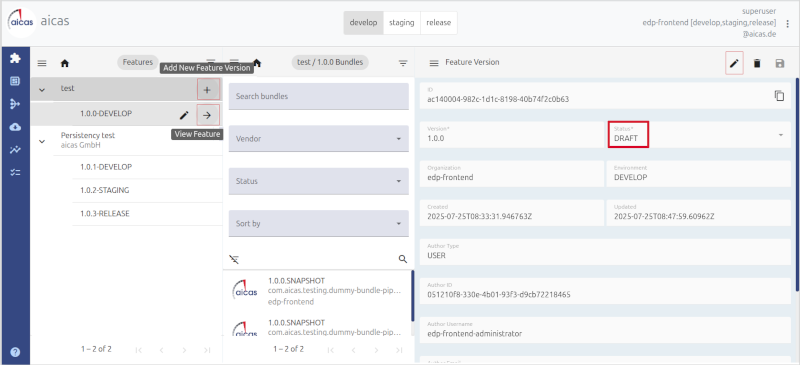
Task: Click the Author Type USER field
Action: (606, 252)
